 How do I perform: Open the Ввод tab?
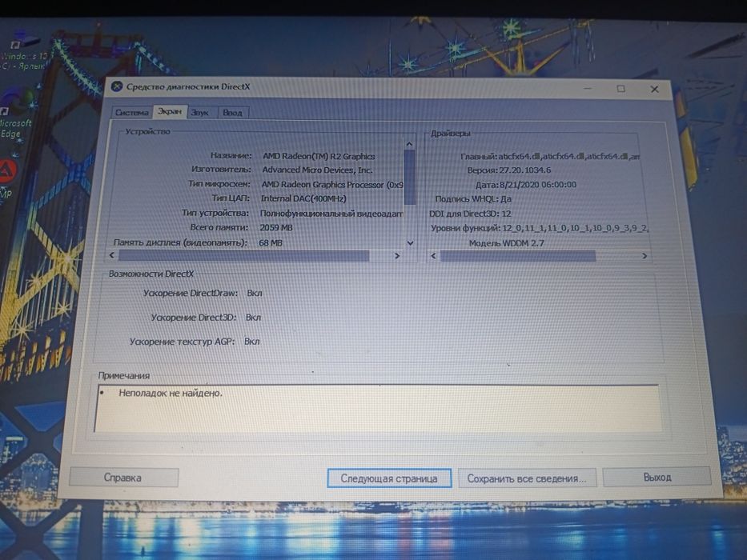click(x=232, y=113)
